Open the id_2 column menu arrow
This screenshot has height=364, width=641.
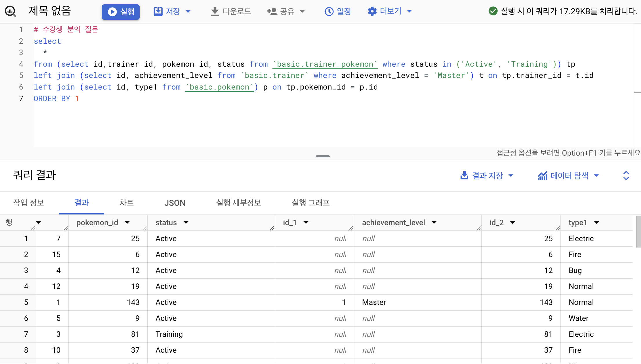[x=513, y=223]
